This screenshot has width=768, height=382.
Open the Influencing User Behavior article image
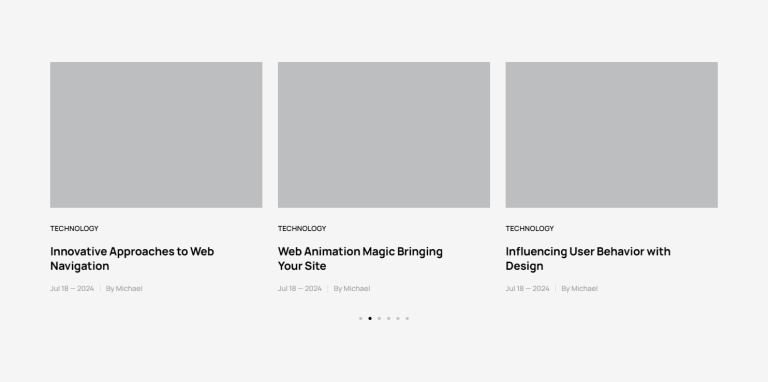611,135
